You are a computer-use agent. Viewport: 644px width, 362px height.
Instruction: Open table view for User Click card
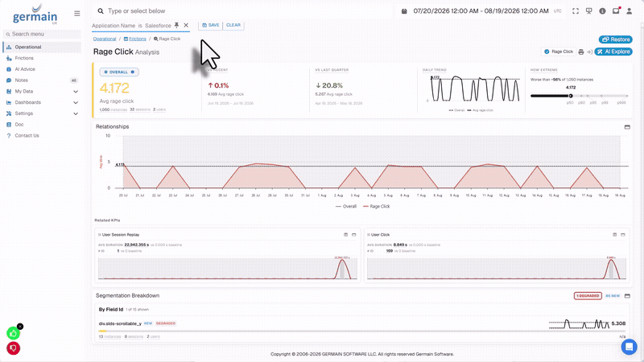615,235
